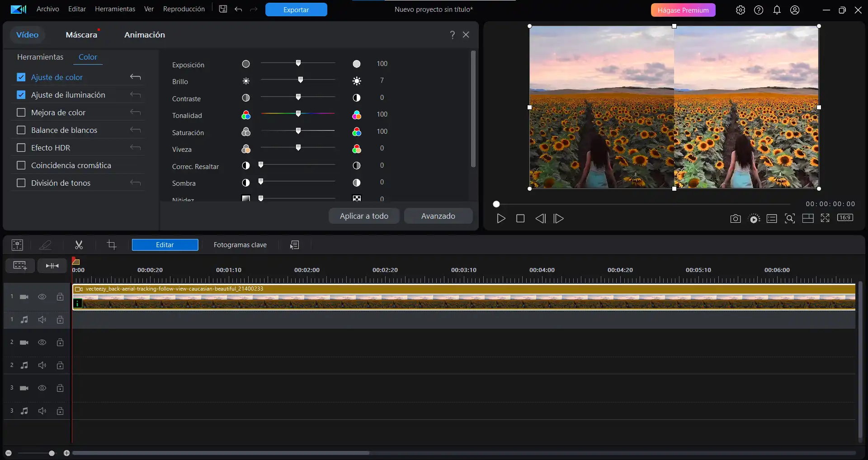Image resolution: width=868 pixels, height=460 pixels.
Task: Take a snapshot of the preview frame
Action: [735, 218]
